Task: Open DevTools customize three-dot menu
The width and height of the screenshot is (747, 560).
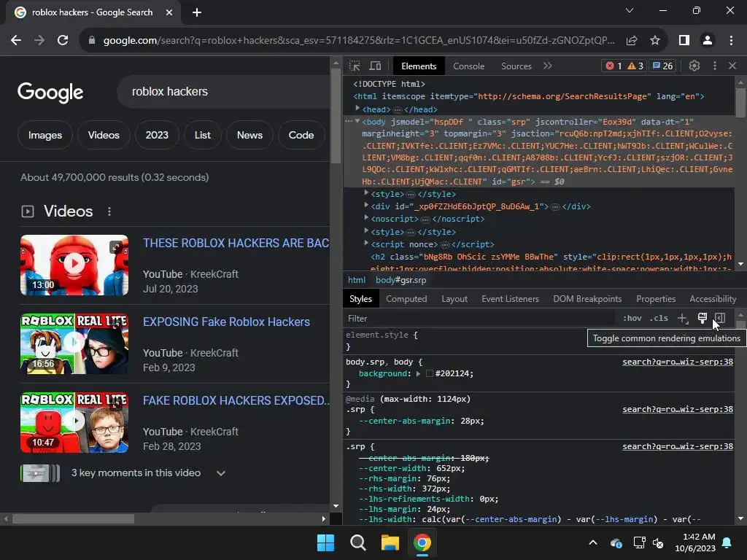Action: point(715,66)
